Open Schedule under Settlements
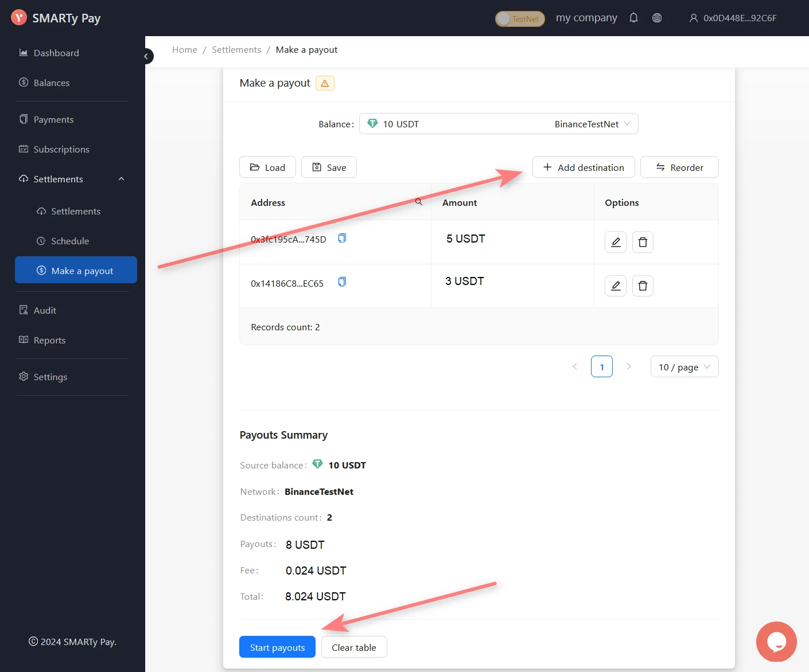Image resolution: width=809 pixels, height=672 pixels. click(70, 241)
